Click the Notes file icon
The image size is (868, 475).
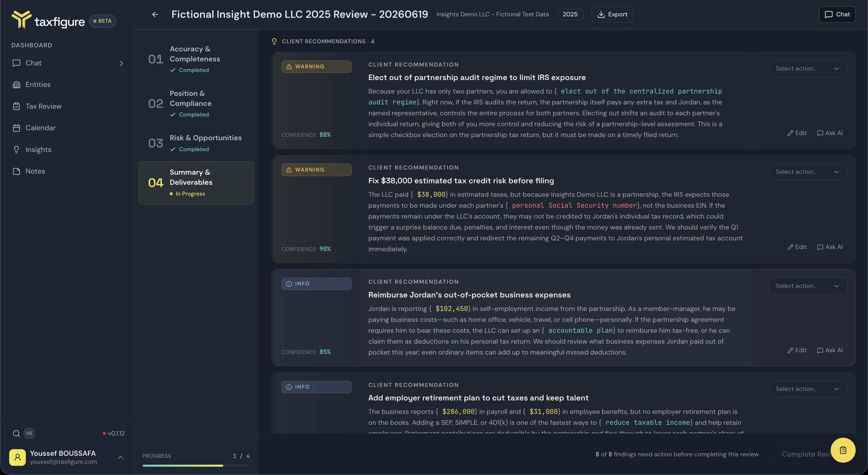tap(16, 171)
